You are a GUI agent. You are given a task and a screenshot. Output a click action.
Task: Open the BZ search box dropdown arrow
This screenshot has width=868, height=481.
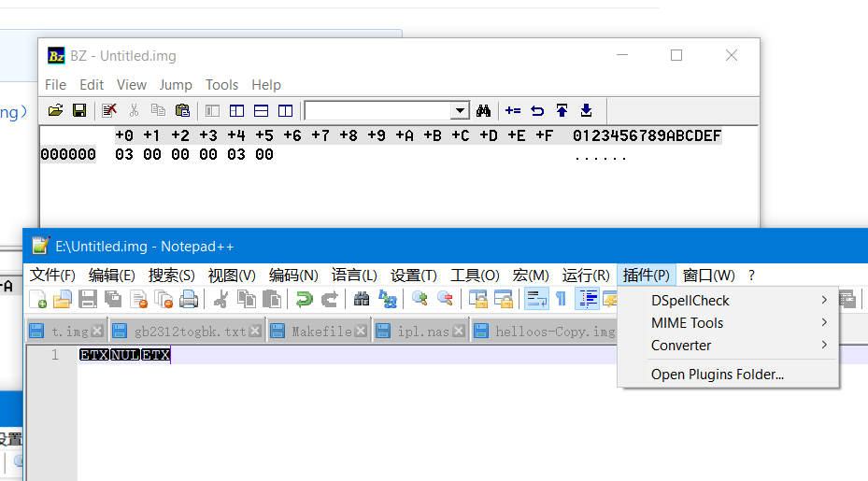point(460,111)
